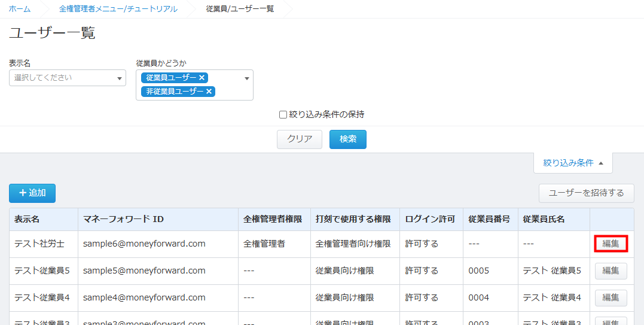644x325 pixels.
Task: Click the クリア button
Action: pos(300,139)
